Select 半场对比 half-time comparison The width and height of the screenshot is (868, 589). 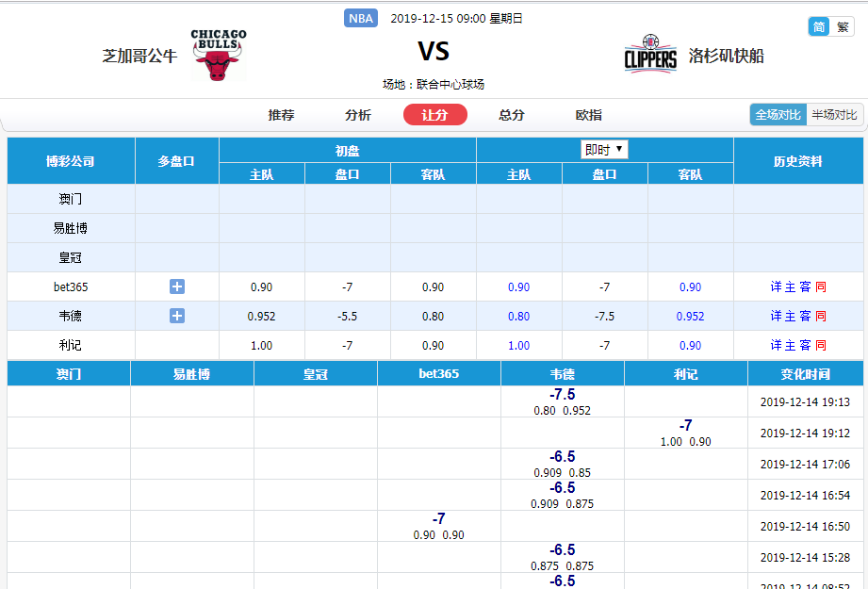[835, 114]
